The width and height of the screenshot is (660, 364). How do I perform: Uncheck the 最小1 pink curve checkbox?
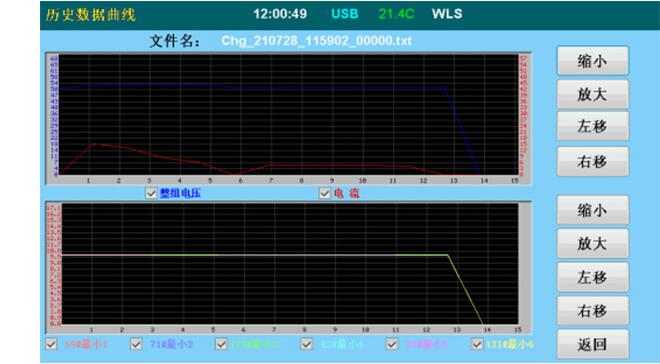pyautogui.click(x=51, y=344)
